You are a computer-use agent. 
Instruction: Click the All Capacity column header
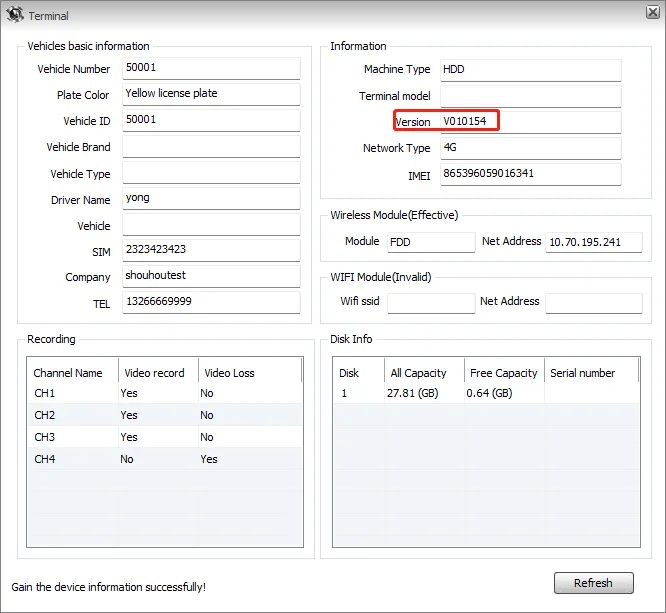click(424, 373)
